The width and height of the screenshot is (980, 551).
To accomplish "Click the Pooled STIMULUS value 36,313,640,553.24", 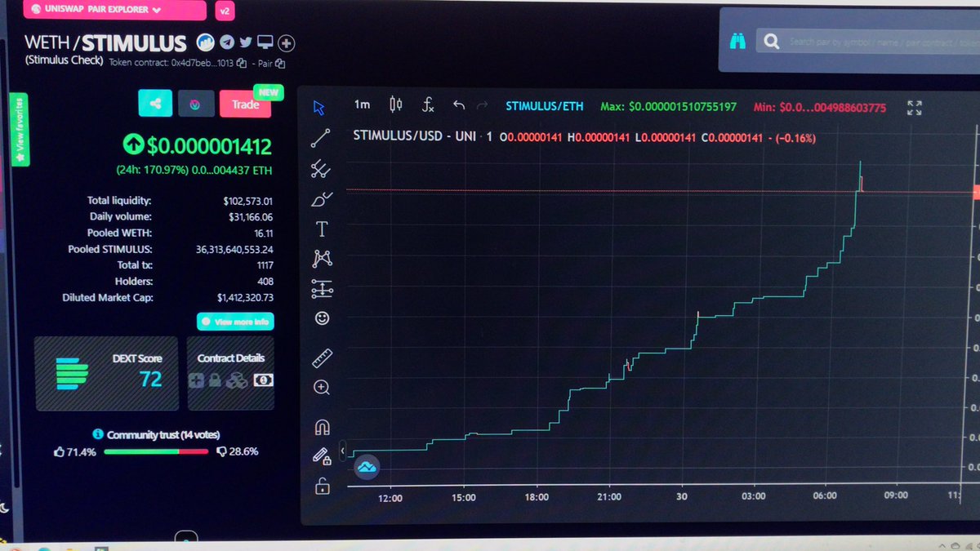I will (x=234, y=249).
